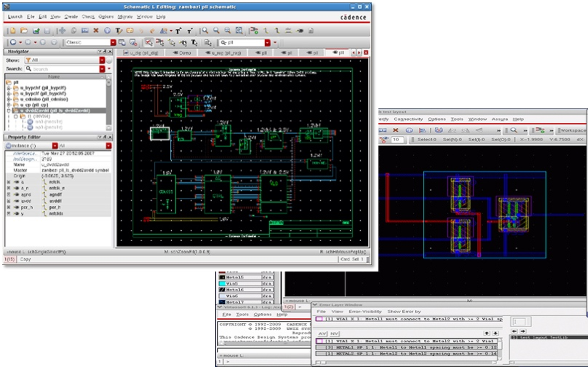Click the magnifier zoom icon in layout toolbar
This screenshot has width=588, height=367.
514,130
